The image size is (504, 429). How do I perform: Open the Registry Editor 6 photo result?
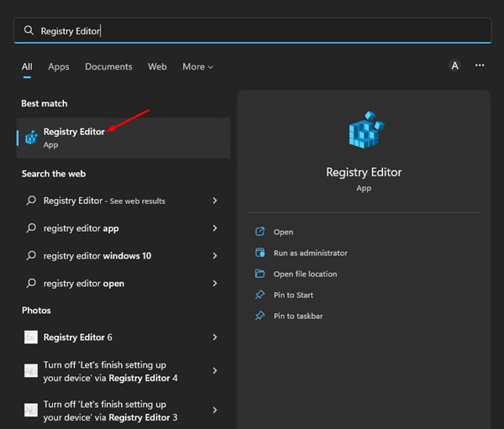77,337
